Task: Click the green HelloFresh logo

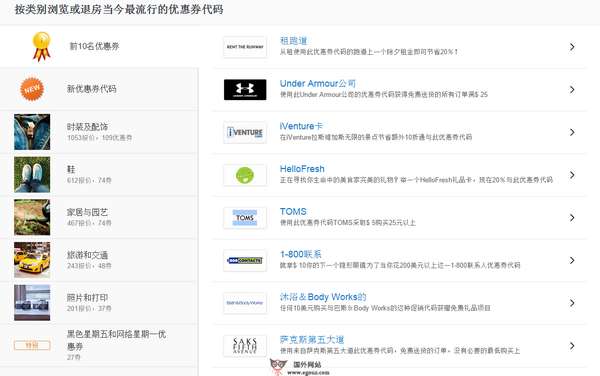Action: click(x=245, y=175)
